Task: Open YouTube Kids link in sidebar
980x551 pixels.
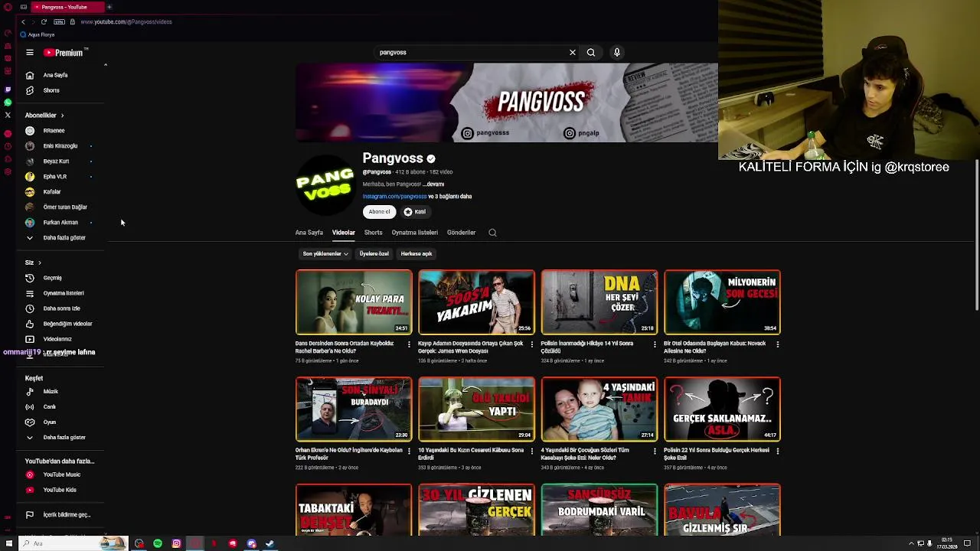Action: (x=59, y=490)
